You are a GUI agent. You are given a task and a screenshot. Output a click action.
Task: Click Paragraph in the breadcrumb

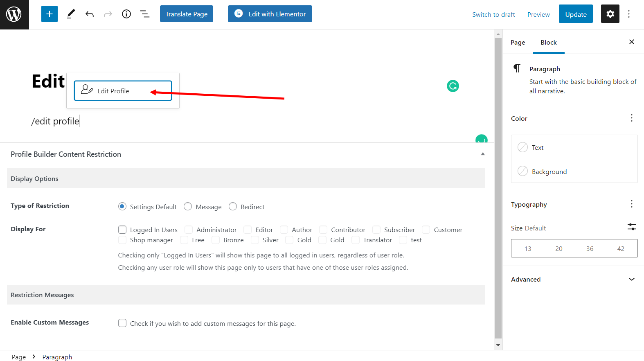click(x=57, y=357)
